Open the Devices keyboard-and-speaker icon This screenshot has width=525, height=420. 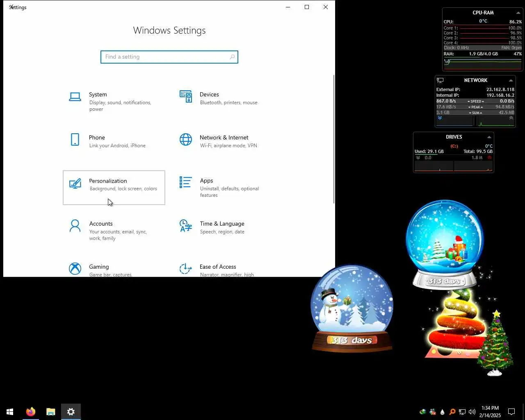[186, 96]
